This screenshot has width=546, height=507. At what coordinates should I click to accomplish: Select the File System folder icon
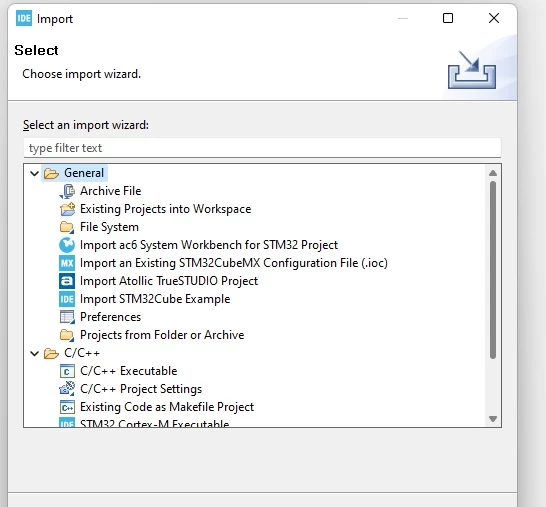pos(67,227)
